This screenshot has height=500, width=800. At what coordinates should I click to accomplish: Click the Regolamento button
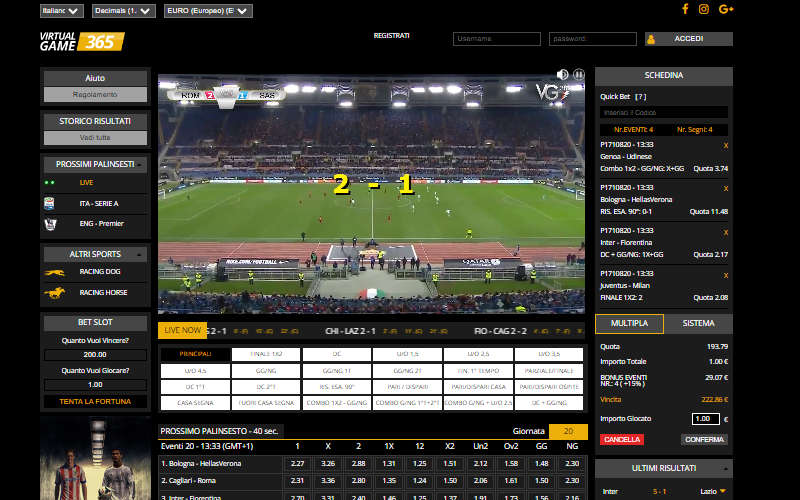[x=95, y=95]
